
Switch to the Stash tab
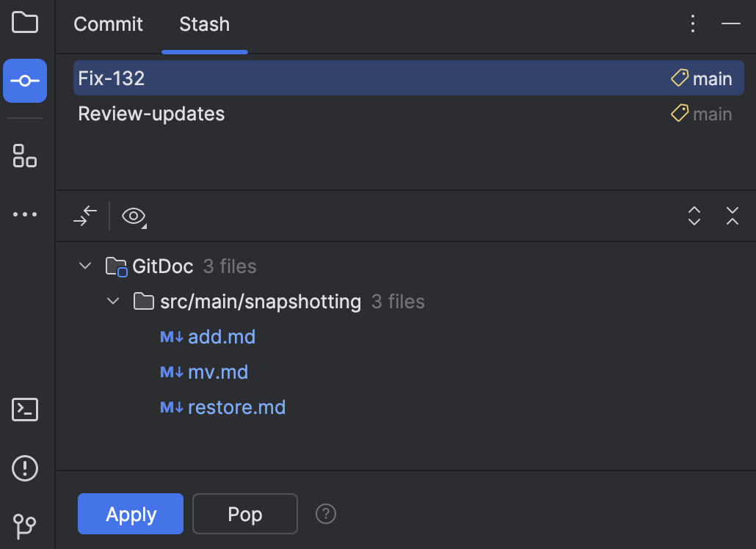coord(204,24)
